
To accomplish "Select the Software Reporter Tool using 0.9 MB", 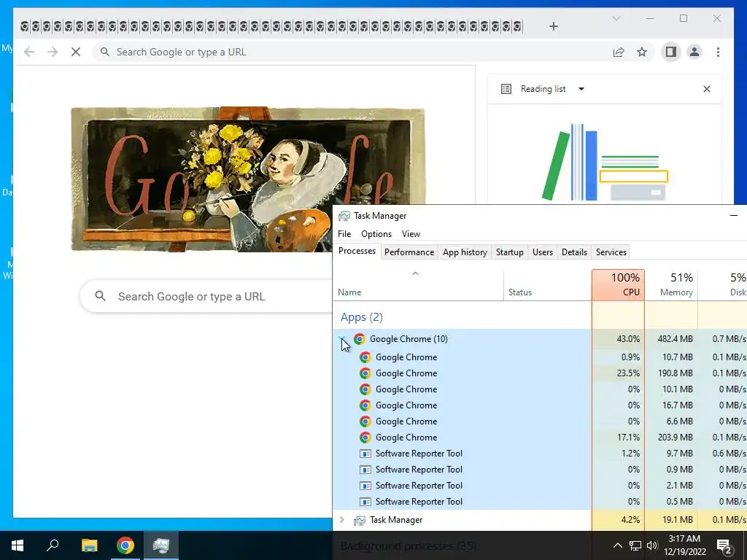I will [540, 469].
